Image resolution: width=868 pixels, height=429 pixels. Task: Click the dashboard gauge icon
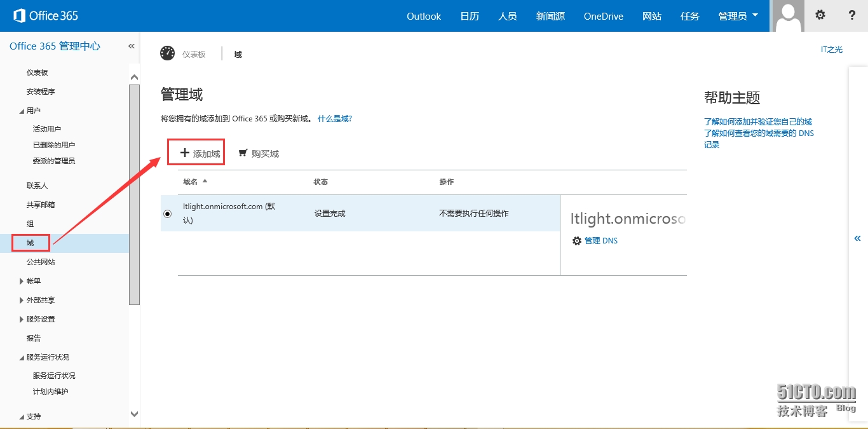(168, 53)
